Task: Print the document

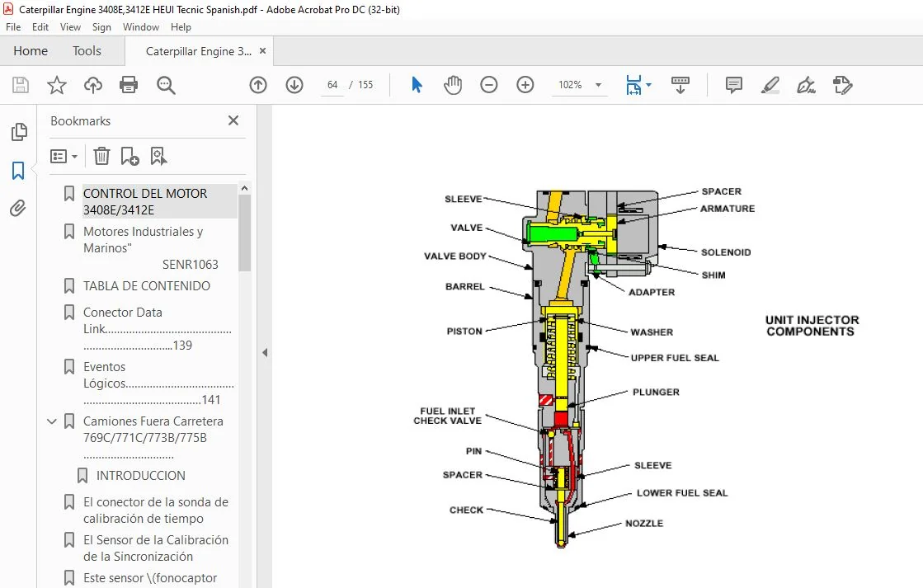Action: click(x=129, y=85)
